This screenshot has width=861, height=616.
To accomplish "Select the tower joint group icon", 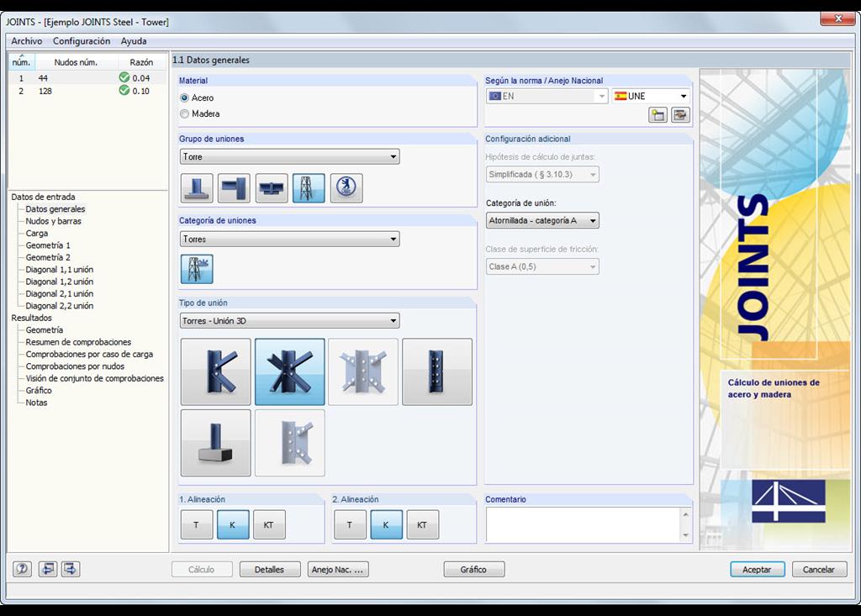I will 309,187.
